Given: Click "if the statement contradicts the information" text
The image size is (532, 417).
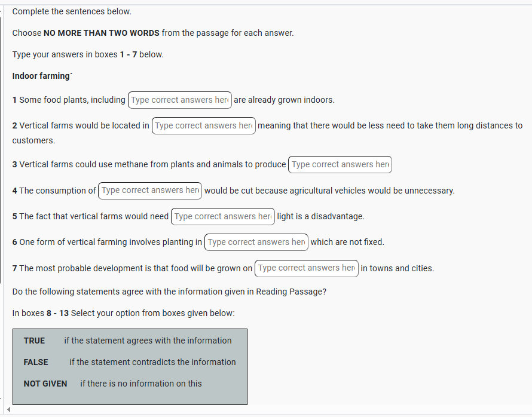Looking at the screenshot, I should coord(152,362).
